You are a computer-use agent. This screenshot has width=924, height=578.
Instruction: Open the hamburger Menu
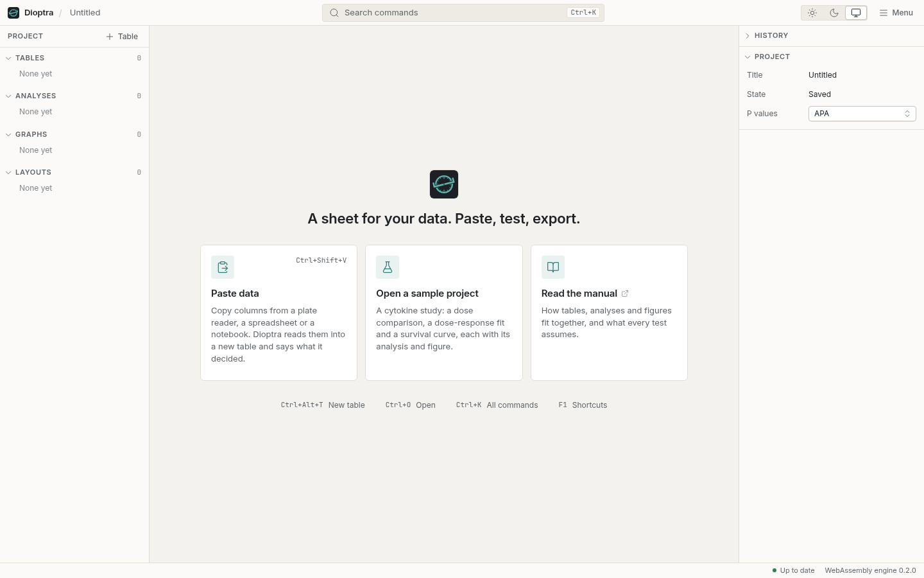coord(896,13)
